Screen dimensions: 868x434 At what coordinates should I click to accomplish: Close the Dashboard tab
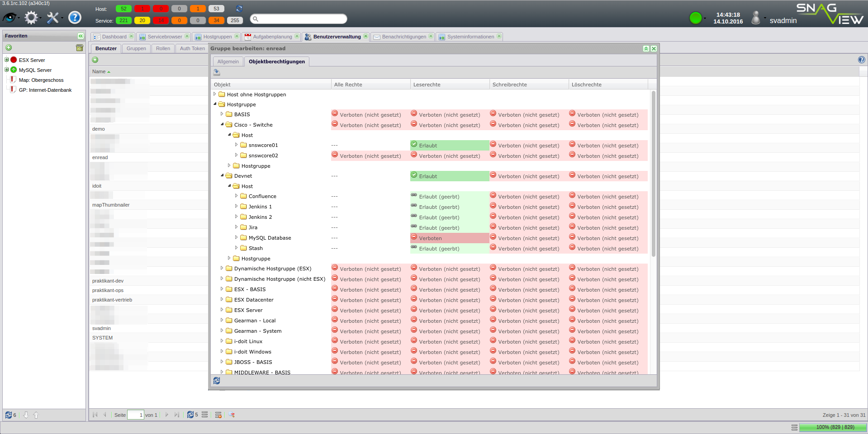(131, 36)
